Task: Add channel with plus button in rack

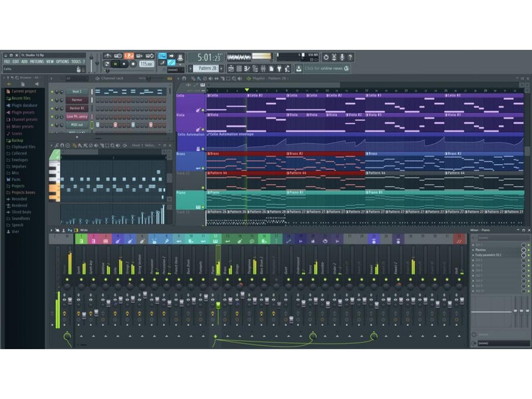Action: [x=77, y=137]
